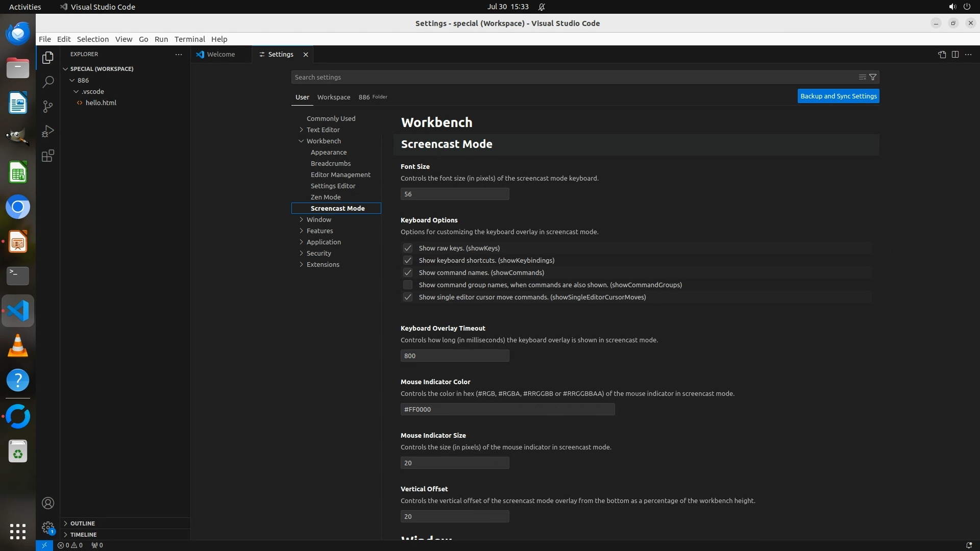
Task: Uncheck Show raw keys option
Action: point(407,248)
